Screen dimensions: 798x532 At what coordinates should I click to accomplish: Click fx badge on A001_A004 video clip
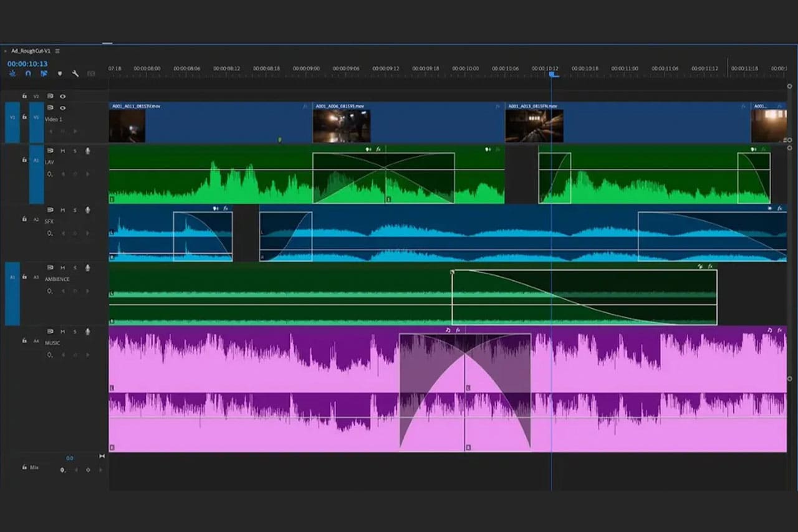click(x=498, y=107)
